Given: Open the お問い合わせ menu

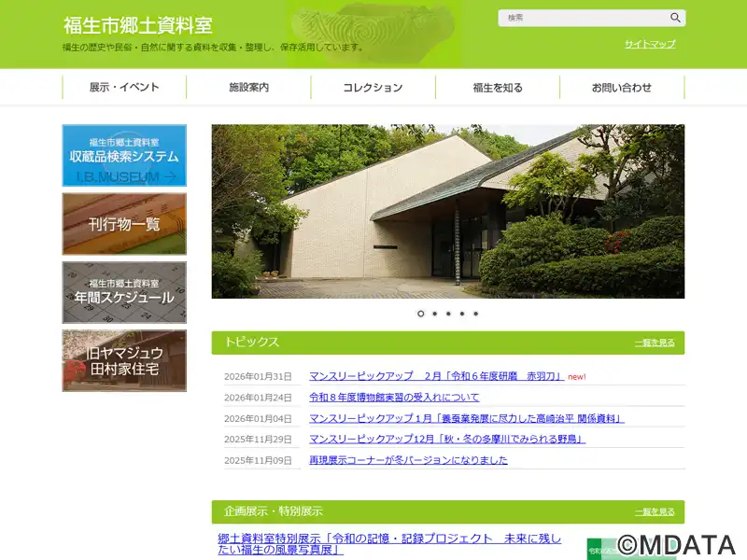Looking at the screenshot, I should 622,87.
